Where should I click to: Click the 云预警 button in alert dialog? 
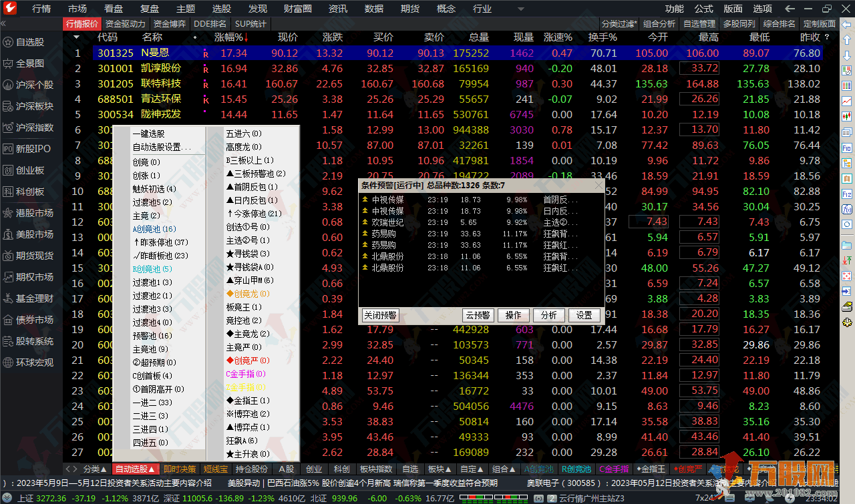[478, 315]
